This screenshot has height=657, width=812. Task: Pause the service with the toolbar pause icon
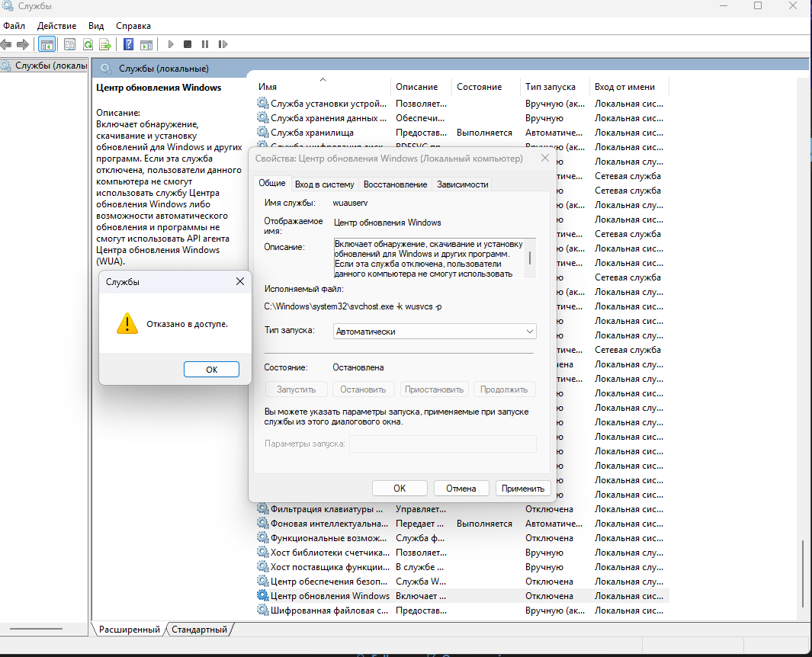pos(205,44)
